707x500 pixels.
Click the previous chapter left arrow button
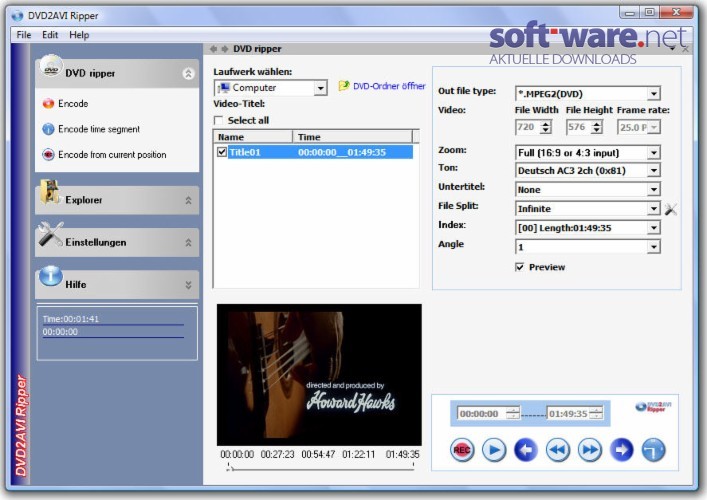525,450
